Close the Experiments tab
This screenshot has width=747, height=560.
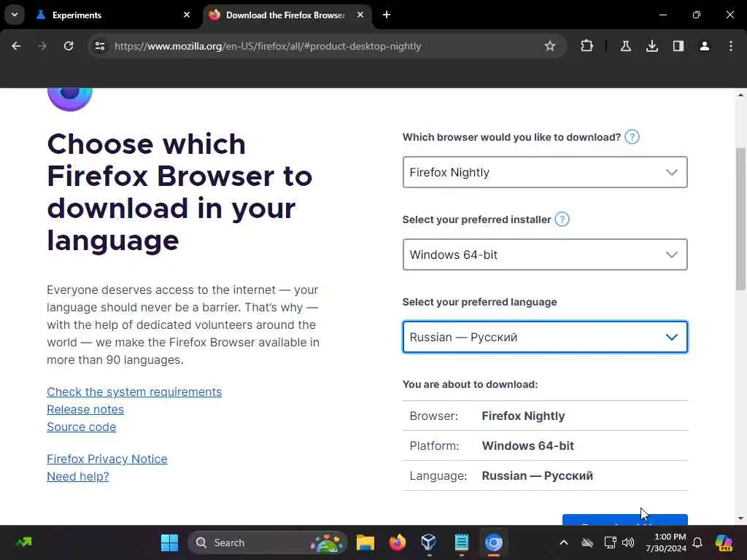(x=187, y=15)
